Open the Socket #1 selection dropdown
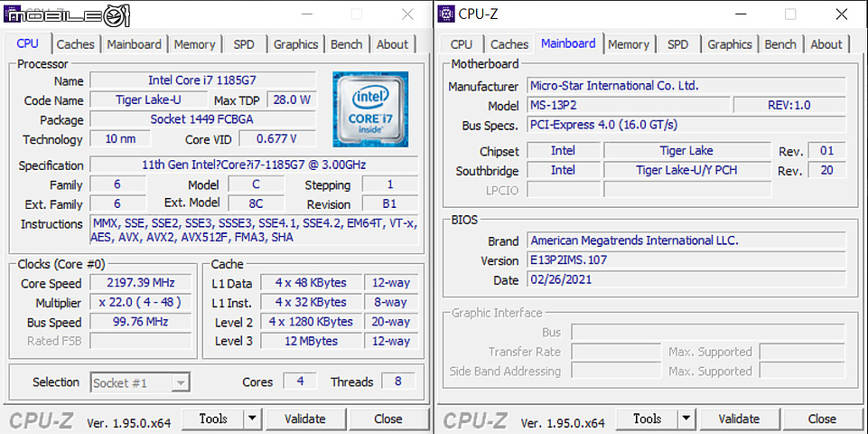This screenshot has height=434, width=868. [140, 382]
